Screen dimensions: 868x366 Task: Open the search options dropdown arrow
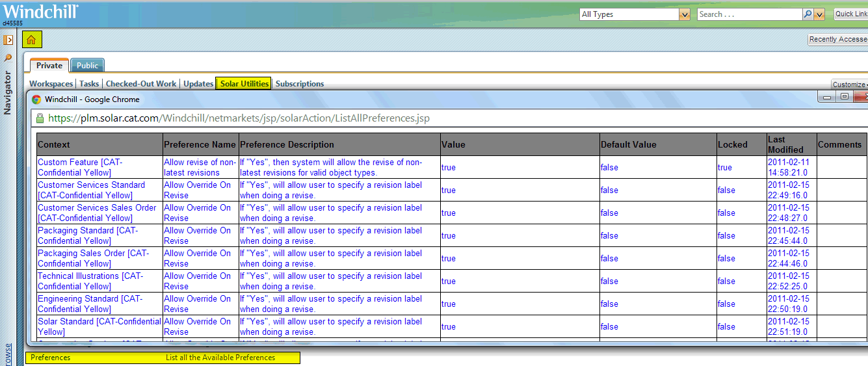click(x=819, y=14)
